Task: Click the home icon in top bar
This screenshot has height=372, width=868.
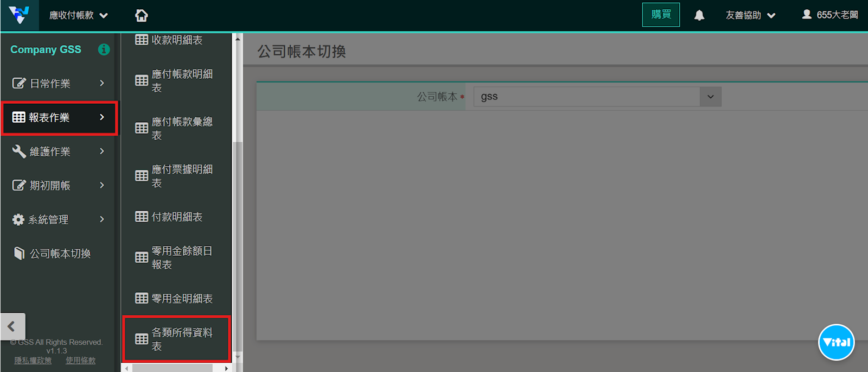Action: 142,15
